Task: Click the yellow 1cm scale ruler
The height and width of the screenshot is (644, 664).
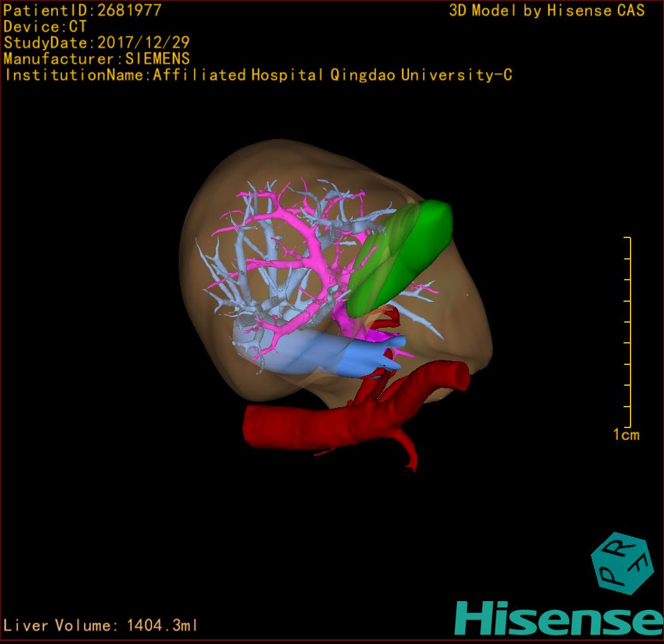Action: click(x=628, y=332)
